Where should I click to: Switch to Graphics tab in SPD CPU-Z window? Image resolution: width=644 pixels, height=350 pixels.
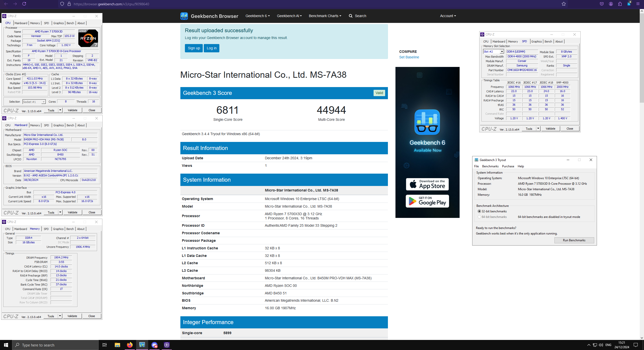point(536,42)
